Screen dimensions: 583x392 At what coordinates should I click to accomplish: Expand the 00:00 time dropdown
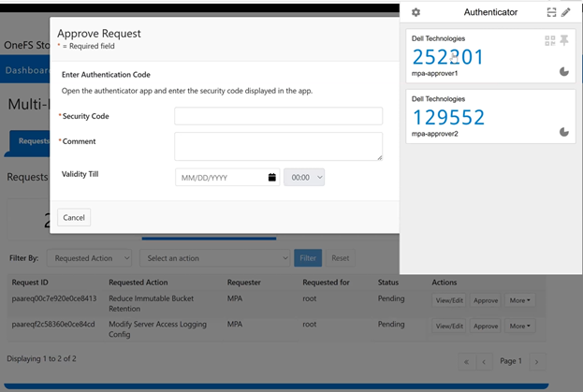pos(304,177)
